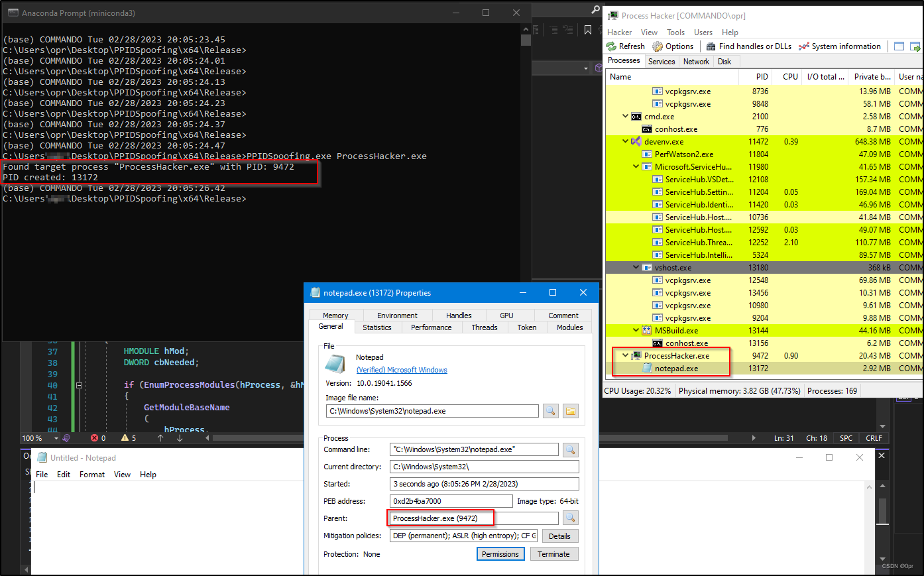Click the Image file name input field
The width and height of the screenshot is (924, 576).
click(432, 411)
